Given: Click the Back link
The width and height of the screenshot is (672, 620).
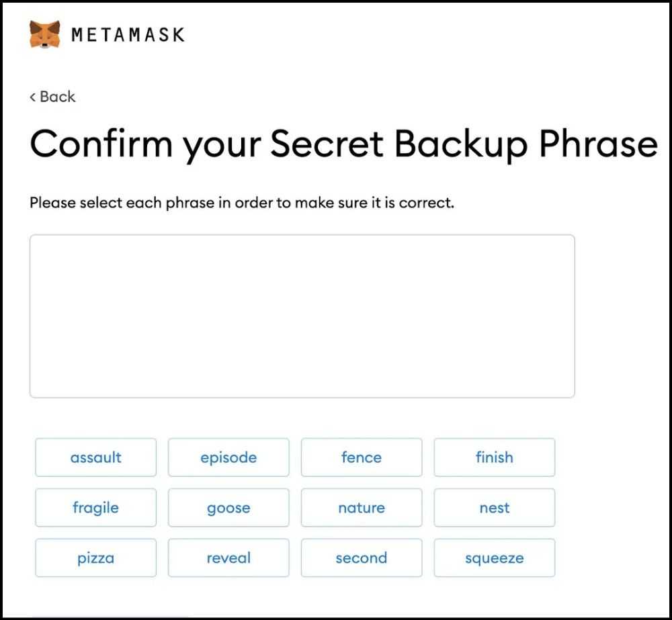Looking at the screenshot, I should coord(52,97).
